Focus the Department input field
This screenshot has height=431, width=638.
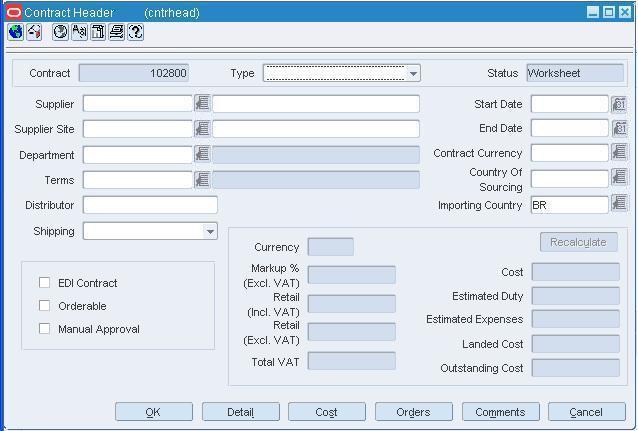tap(138, 155)
